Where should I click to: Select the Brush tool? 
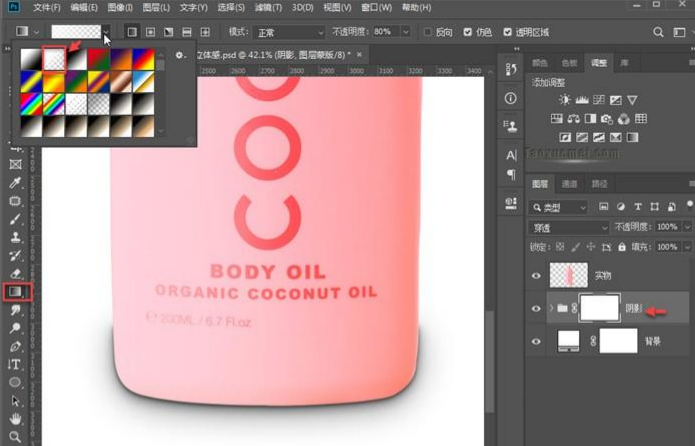tap(16, 219)
